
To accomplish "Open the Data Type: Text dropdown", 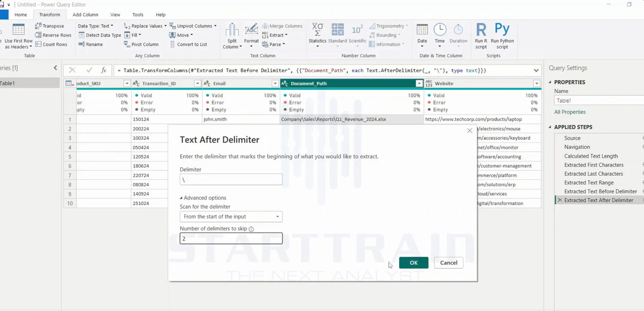I will point(95,26).
